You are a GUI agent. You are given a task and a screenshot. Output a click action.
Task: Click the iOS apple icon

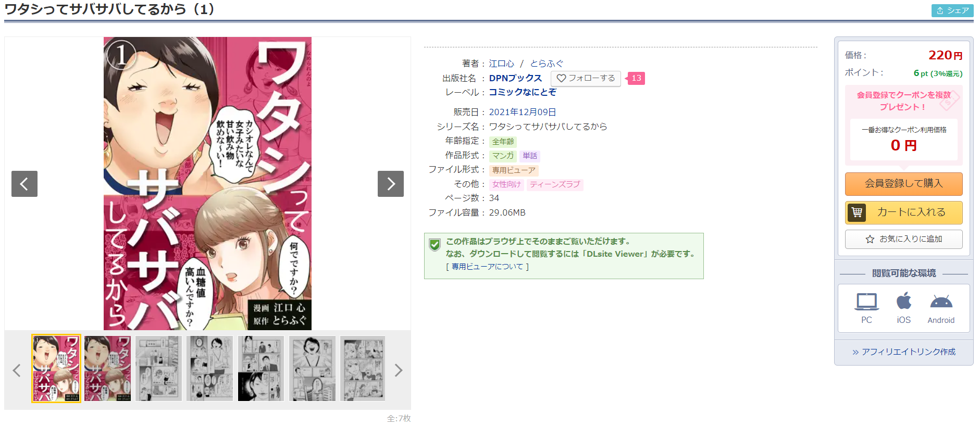pos(904,301)
